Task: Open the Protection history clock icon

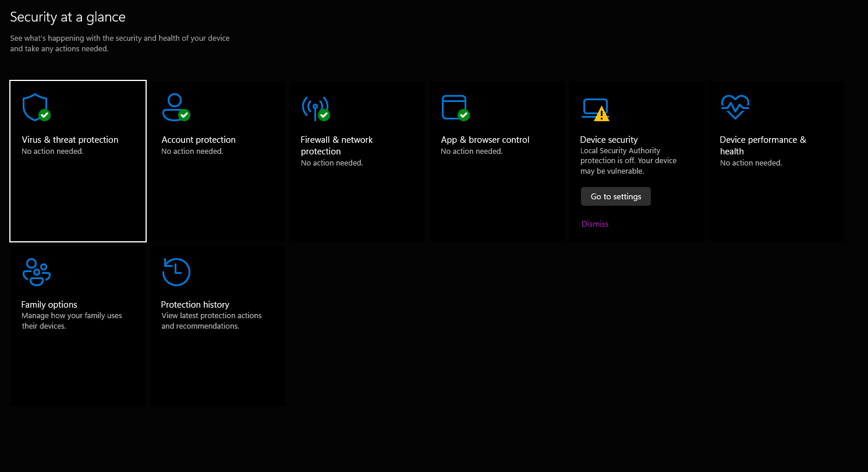Action: pos(176,272)
